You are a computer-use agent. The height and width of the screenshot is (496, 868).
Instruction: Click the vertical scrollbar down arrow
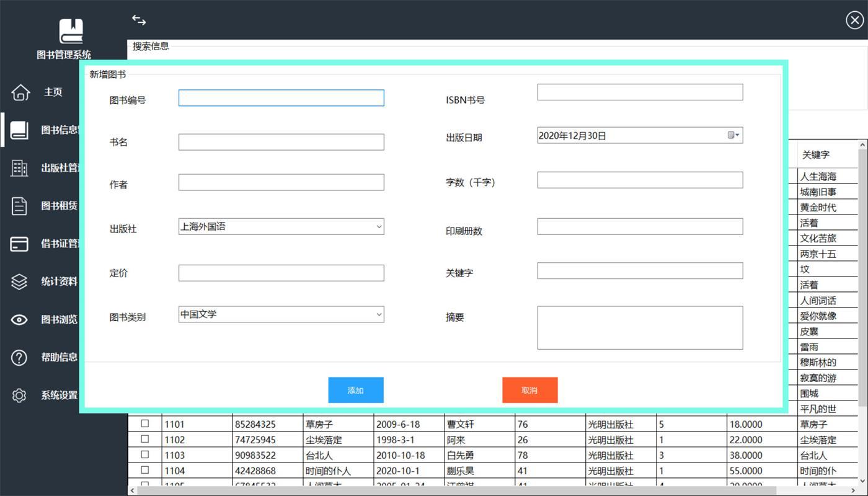point(862,480)
